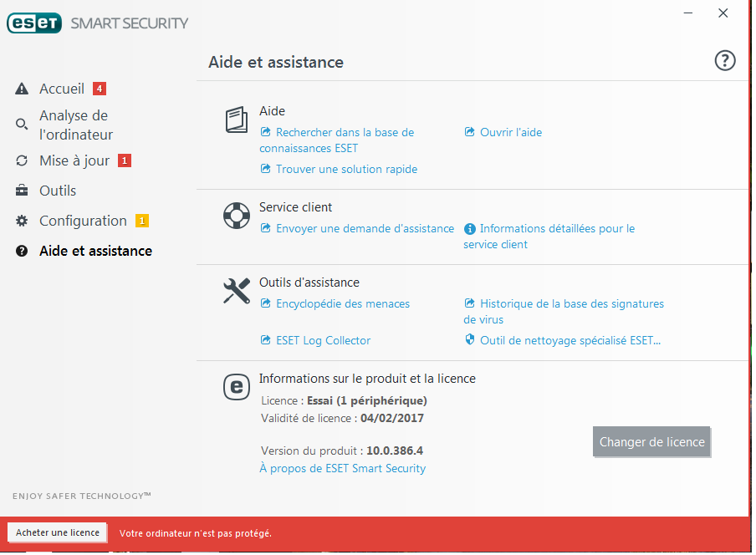Image resolution: width=756 pixels, height=555 pixels.
Task: Select Aide et assistance sidebar item
Action: (95, 251)
